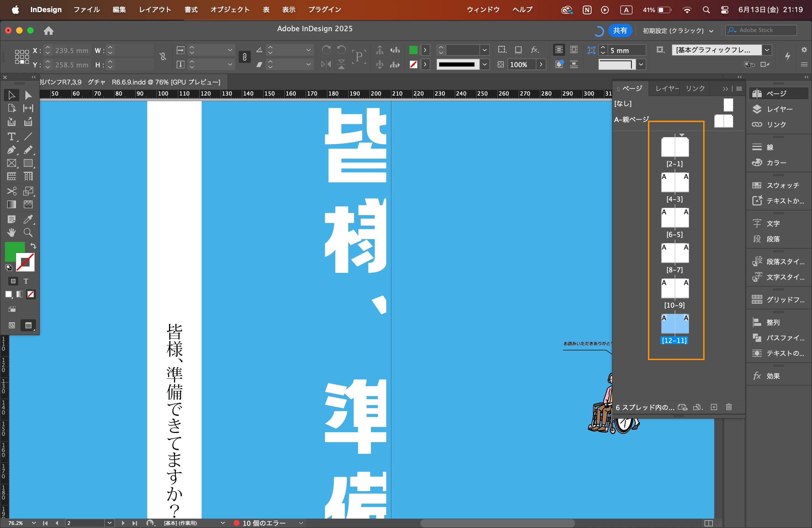Select the Hand tool
This screenshot has height=528, width=812.
(x=11, y=233)
